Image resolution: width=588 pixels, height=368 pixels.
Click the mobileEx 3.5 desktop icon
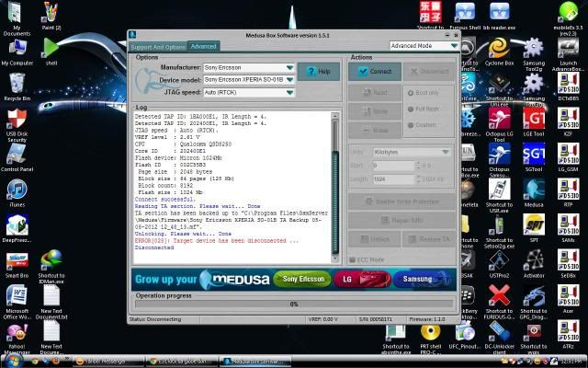[x=568, y=18]
